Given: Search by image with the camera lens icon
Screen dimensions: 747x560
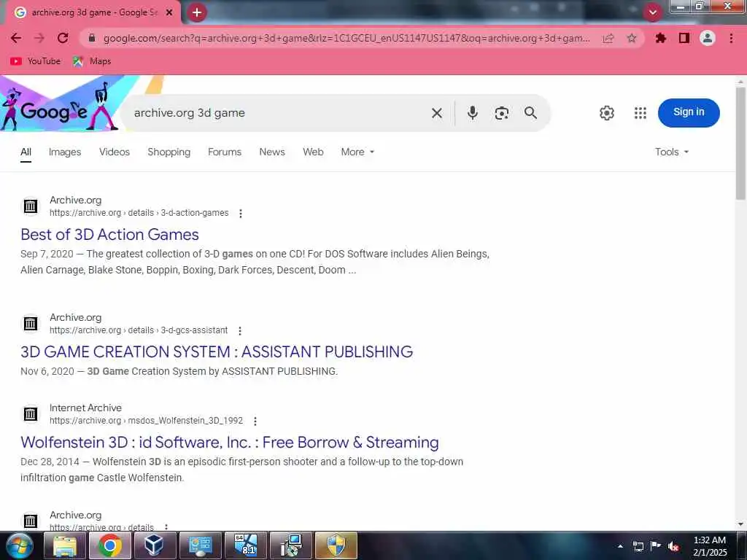Looking at the screenshot, I should click(x=502, y=113).
